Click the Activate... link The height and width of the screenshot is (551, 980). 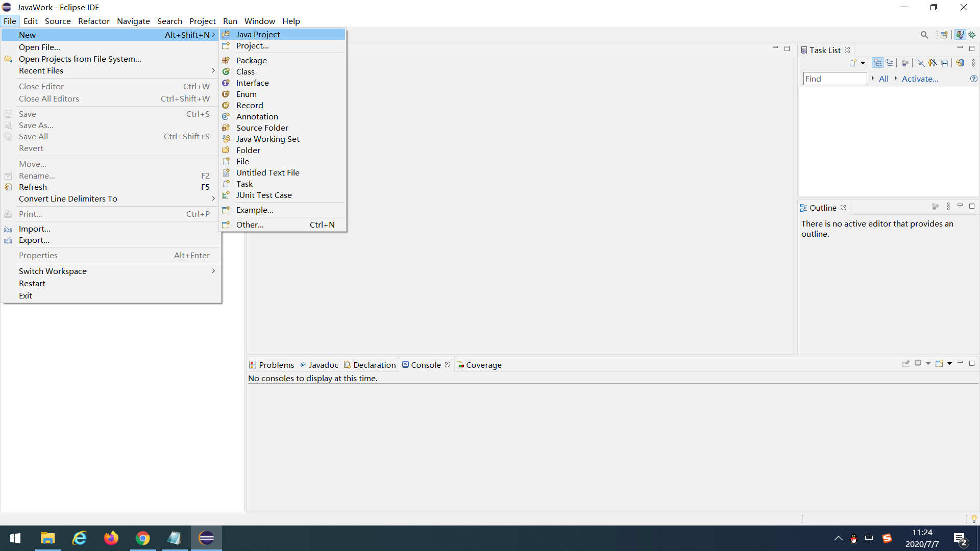point(920,79)
